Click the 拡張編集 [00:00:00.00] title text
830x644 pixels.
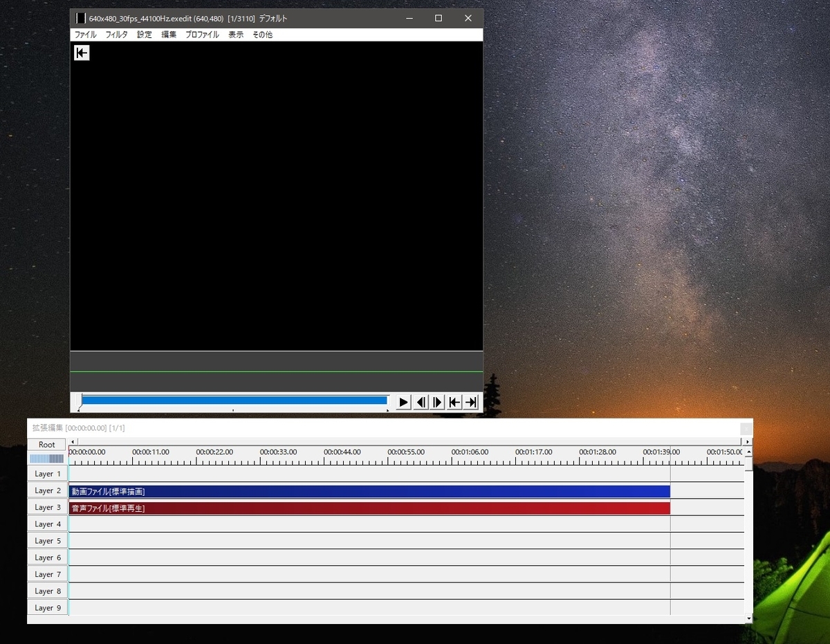coord(79,428)
